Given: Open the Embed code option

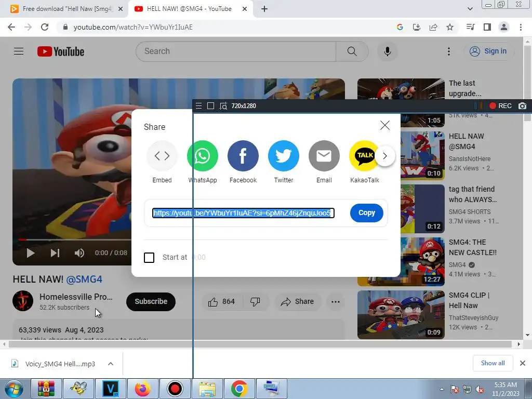Looking at the screenshot, I should pyautogui.click(x=162, y=156).
